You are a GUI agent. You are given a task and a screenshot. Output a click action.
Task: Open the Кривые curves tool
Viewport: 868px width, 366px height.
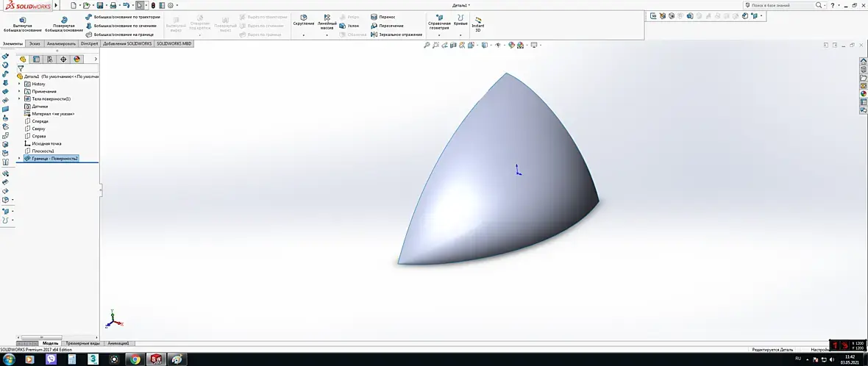coord(460,21)
